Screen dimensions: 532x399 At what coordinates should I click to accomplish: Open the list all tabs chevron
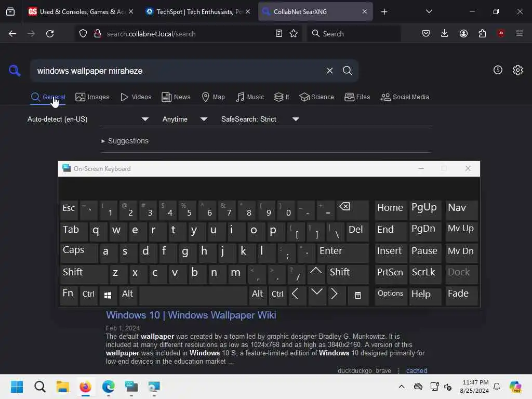tap(429, 11)
